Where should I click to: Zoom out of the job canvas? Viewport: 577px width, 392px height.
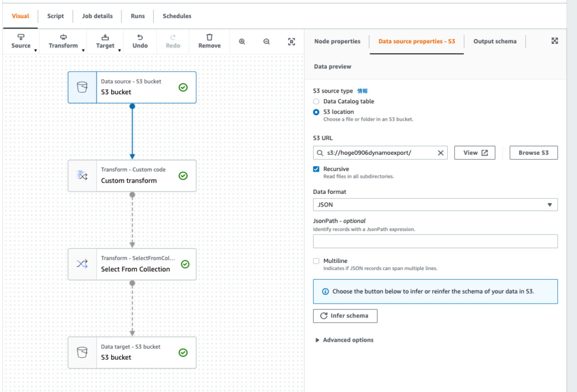266,41
